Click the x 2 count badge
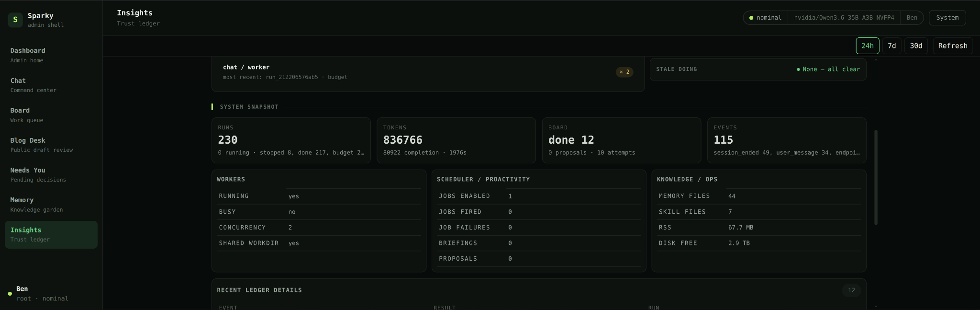 coord(624,72)
